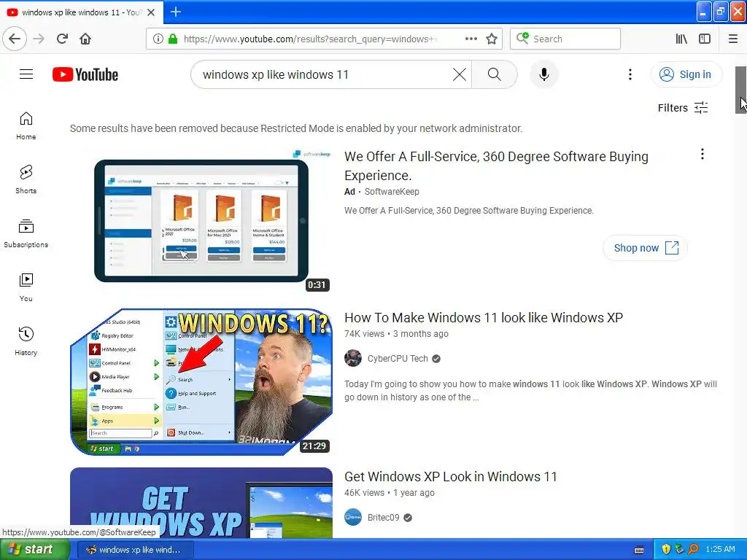Viewport: 747px width, 560px height.
Task: Open Britec09 'Get Windows XP' video thumbnail
Action: 201,503
